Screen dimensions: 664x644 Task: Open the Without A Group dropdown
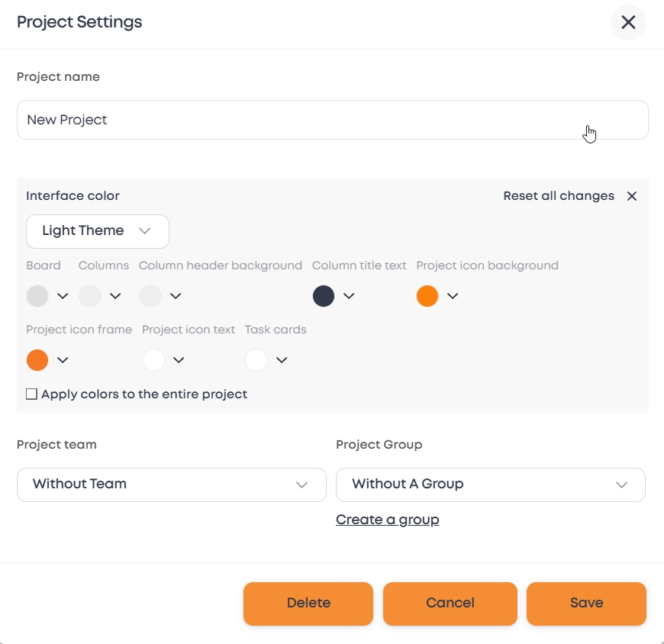point(491,485)
